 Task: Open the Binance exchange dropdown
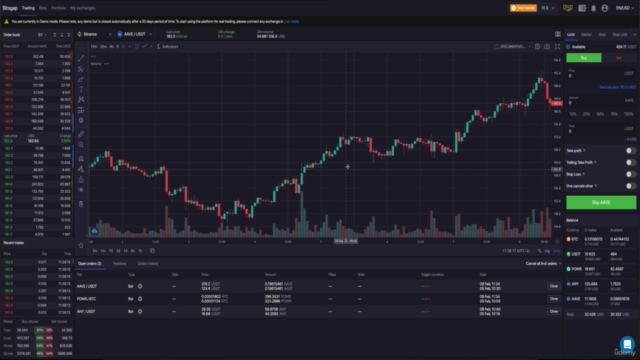pos(95,34)
